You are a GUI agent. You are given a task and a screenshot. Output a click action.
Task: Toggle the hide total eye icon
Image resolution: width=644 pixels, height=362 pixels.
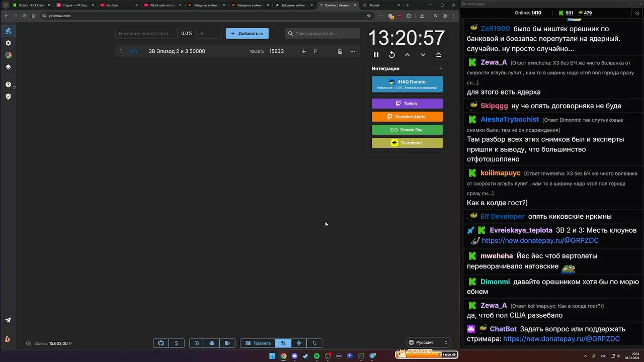[29, 343]
